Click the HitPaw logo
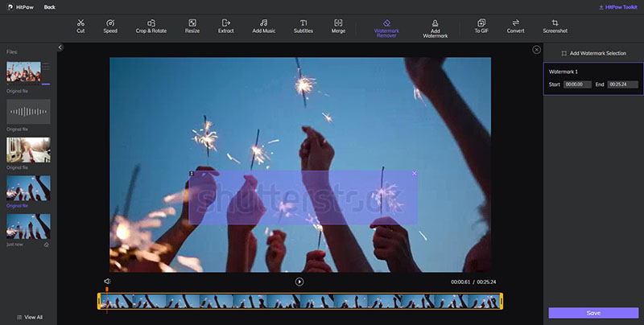Image resolution: width=644 pixels, height=325 pixels. tap(21, 7)
